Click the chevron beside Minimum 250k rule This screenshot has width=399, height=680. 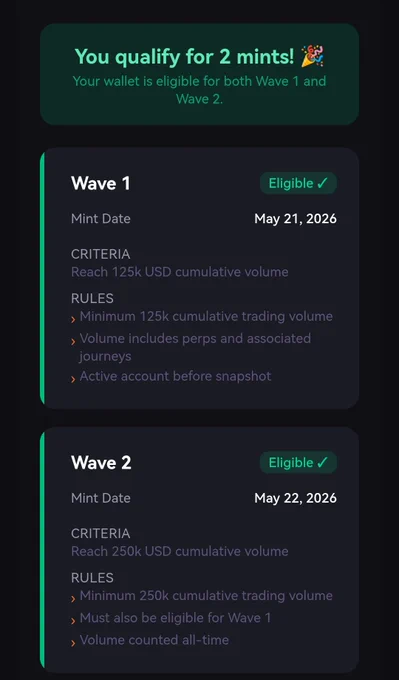click(73, 599)
